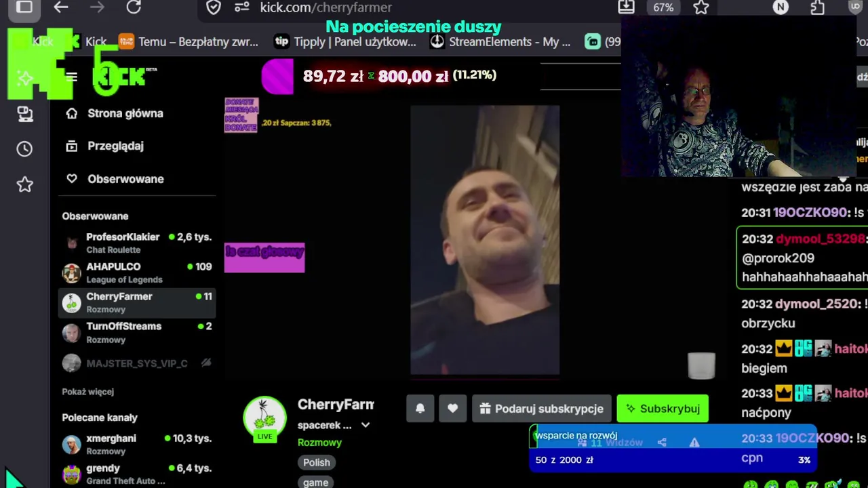Click the CherryFarmer LIVE avatar
The height and width of the screenshot is (488, 868).
[264, 419]
